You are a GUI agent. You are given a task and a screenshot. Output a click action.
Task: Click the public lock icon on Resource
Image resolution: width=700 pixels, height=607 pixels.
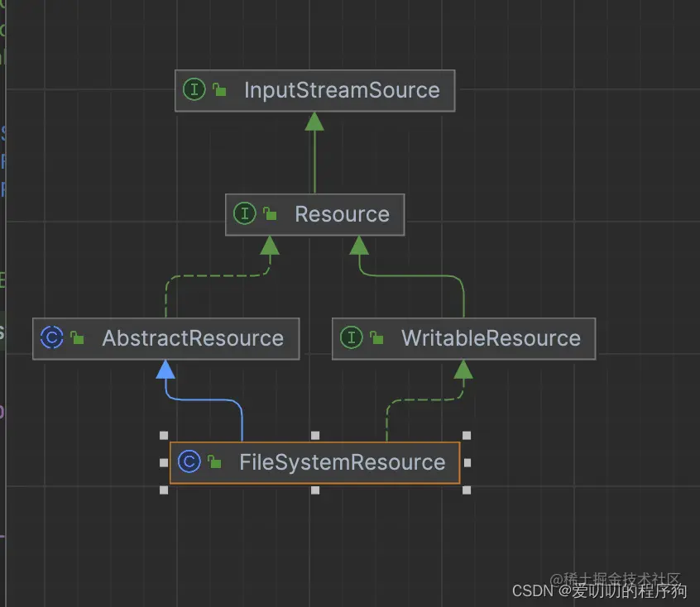[x=270, y=214]
